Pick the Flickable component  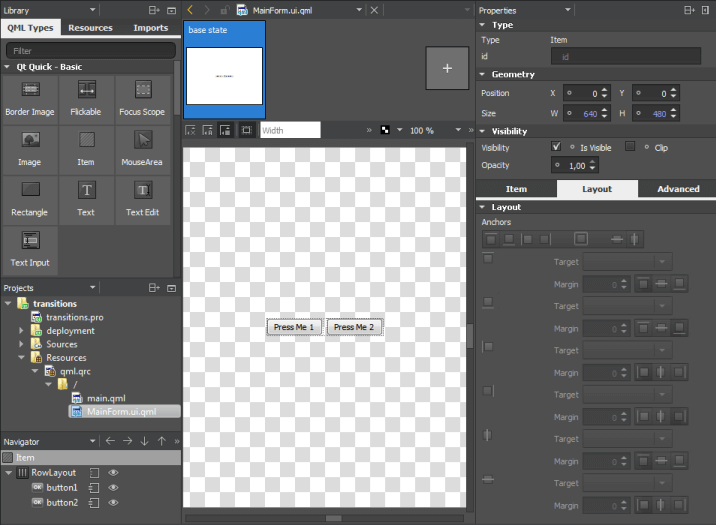tap(86, 100)
